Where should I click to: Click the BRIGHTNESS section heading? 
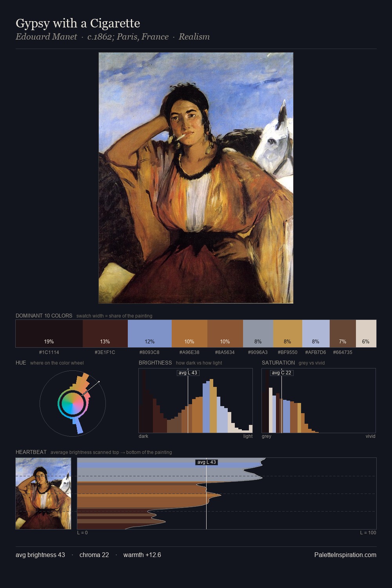155,363
